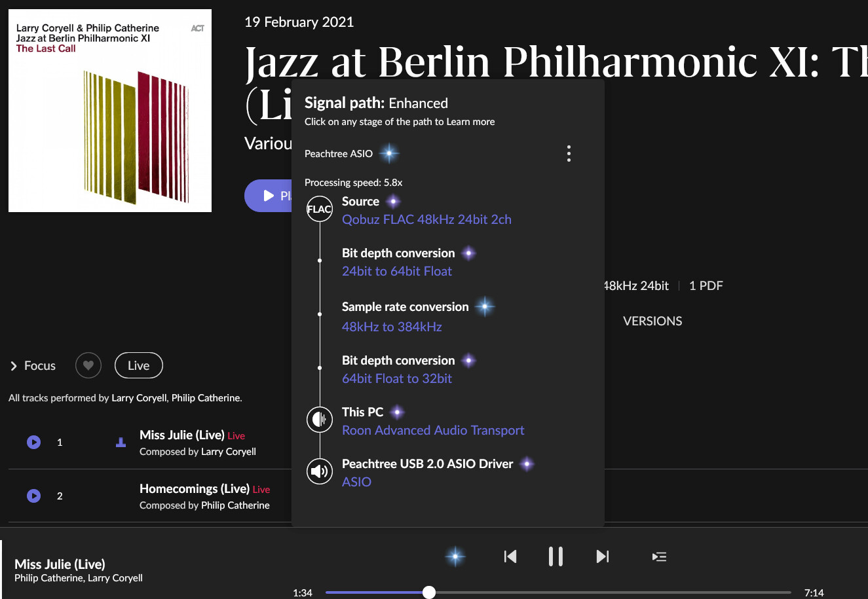Viewport: 868px width, 599px height.
Task: Skip to the next track
Action: (x=603, y=556)
